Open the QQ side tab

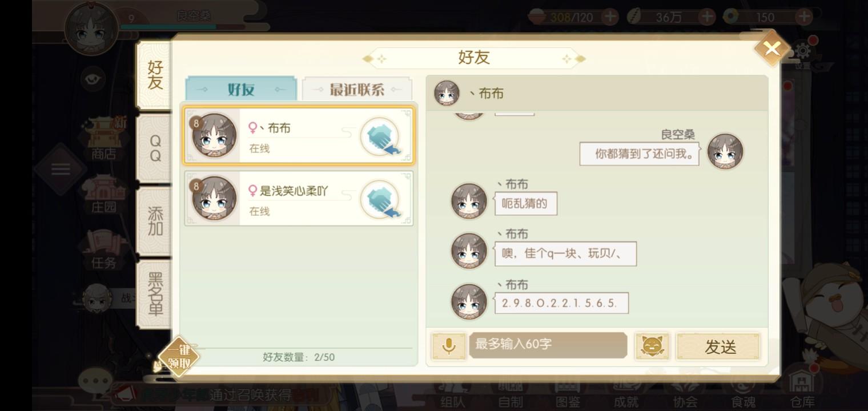click(x=155, y=148)
